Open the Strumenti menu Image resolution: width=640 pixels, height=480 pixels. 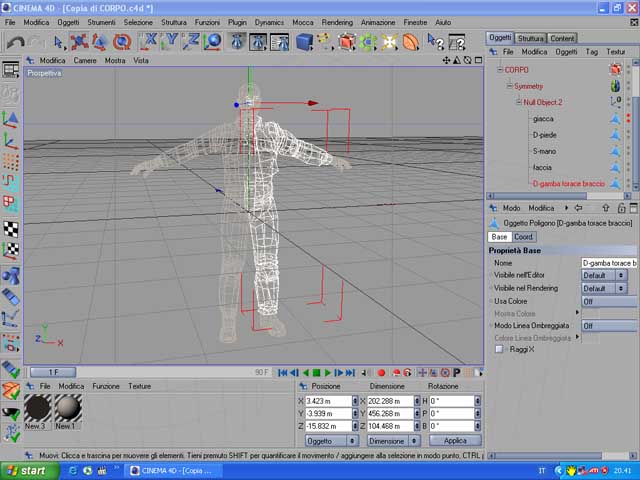point(101,22)
